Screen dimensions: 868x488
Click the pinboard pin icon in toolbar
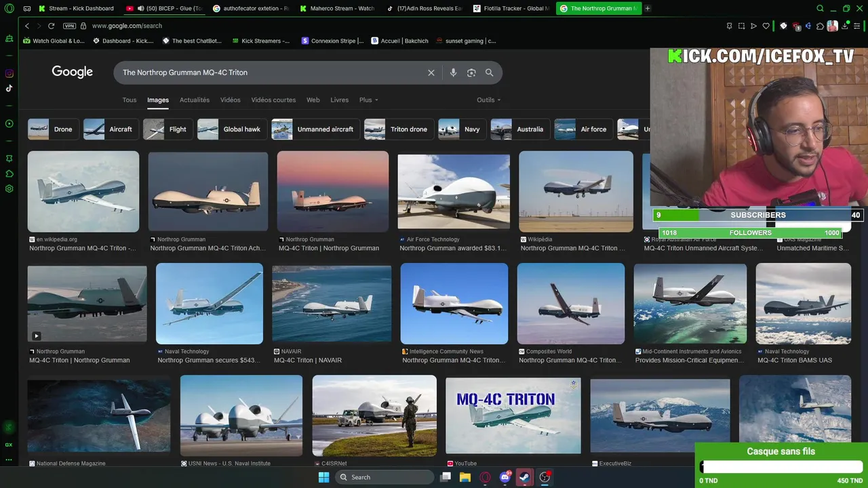click(729, 26)
